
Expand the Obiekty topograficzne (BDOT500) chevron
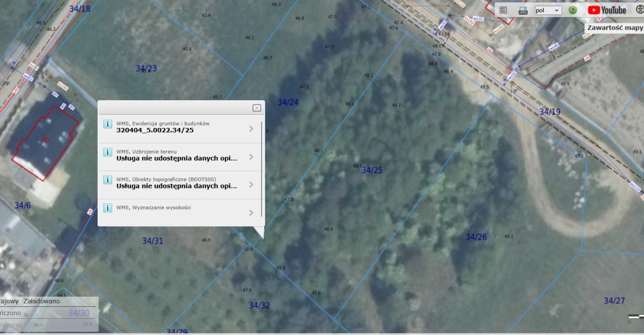click(x=251, y=185)
